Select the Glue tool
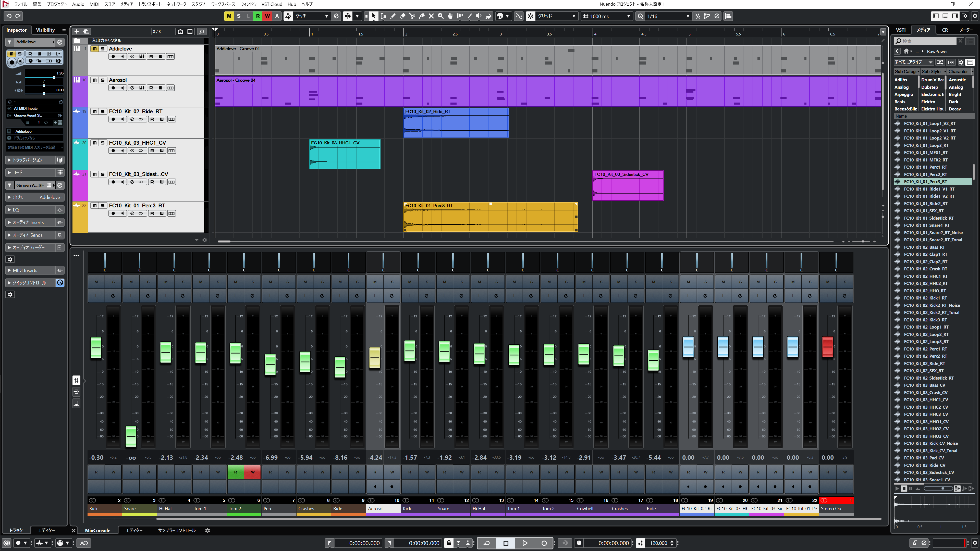 (x=422, y=16)
